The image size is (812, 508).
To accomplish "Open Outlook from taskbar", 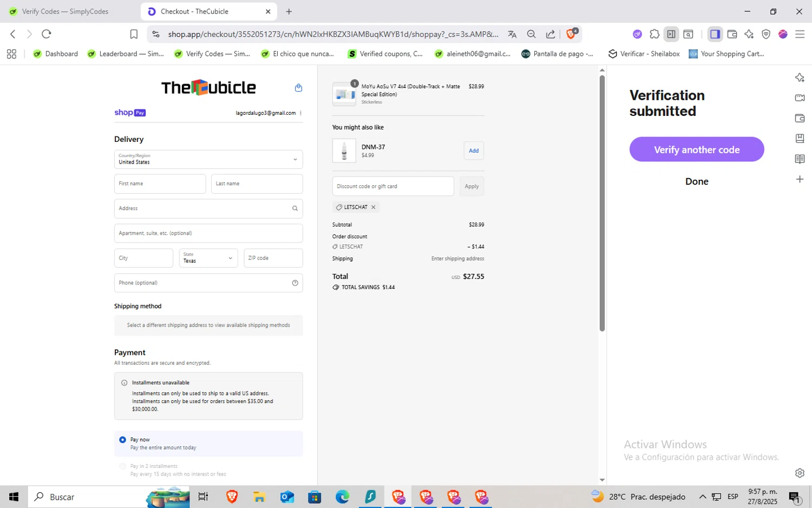I will pos(287,497).
